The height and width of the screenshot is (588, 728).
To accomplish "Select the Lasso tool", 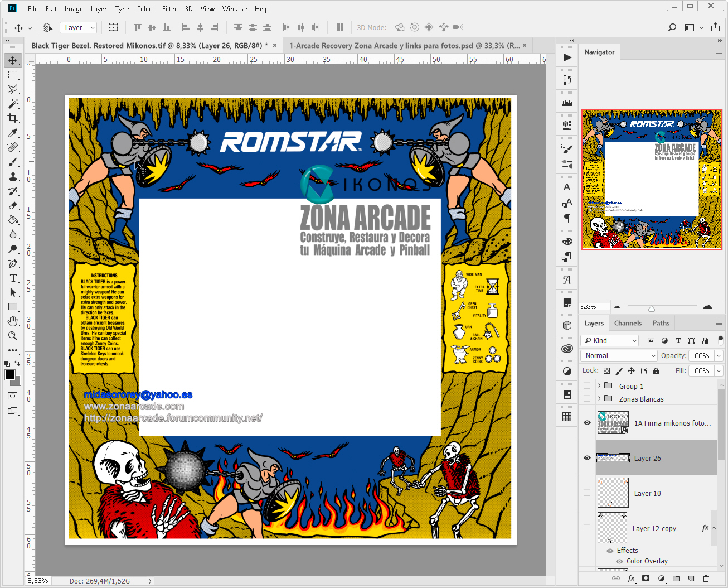I will pyautogui.click(x=13, y=89).
